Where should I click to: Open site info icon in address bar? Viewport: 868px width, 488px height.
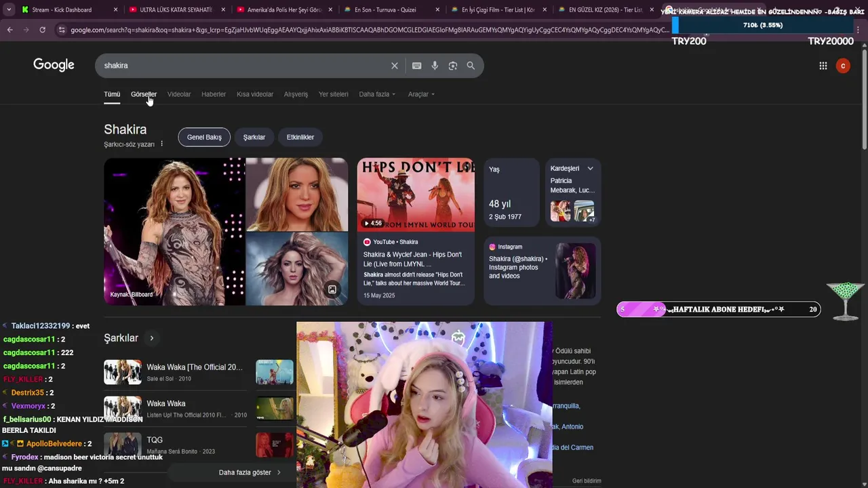coord(62,30)
